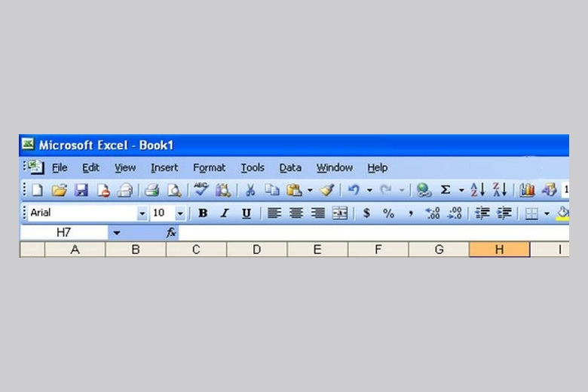Click Increase Indent icon
The width and height of the screenshot is (588, 392).
[x=504, y=213]
